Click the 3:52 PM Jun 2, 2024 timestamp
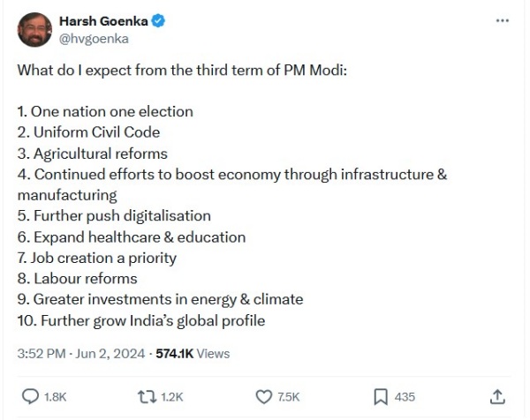530x420 pixels. point(81,354)
